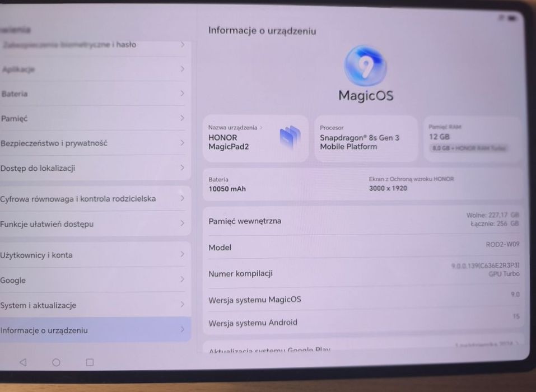This screenshot has height=392, width=536.
Task: Tap the Informacje o urządzeniu page title
Action: point(262,31)
